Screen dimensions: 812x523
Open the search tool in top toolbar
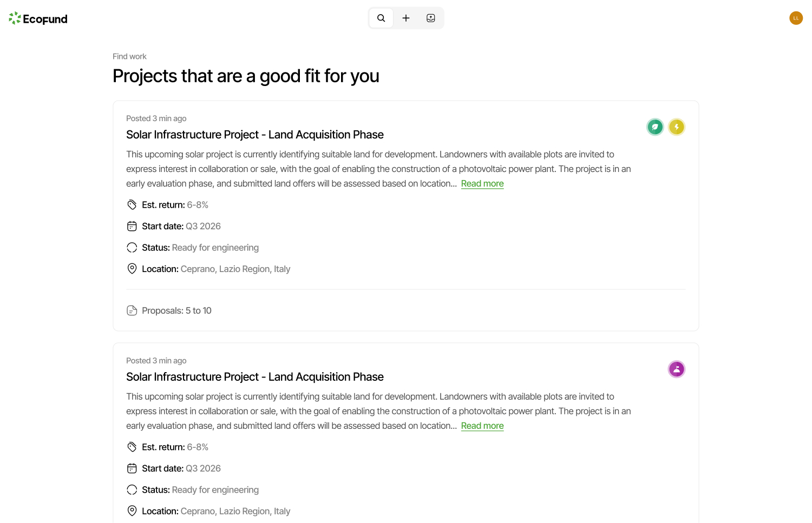point(381,18)
